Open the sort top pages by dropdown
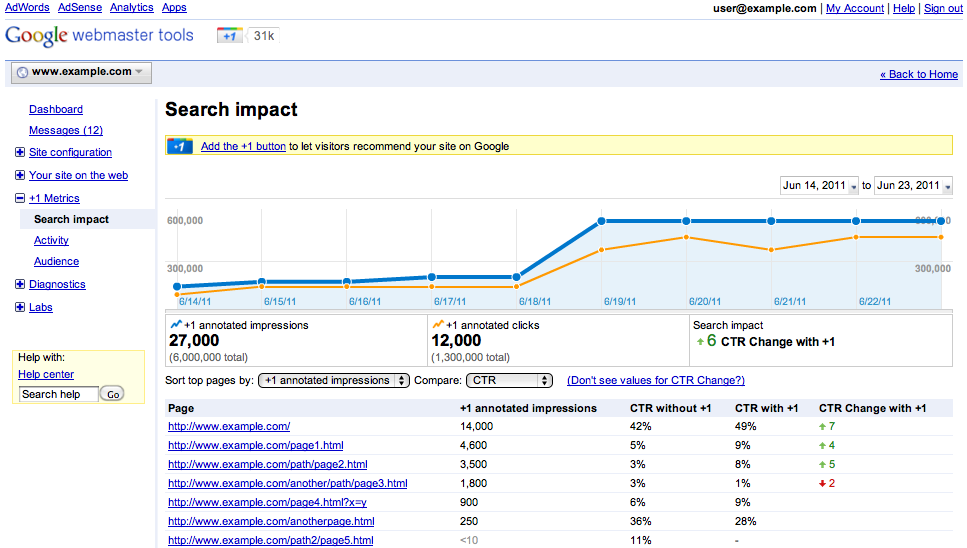Viewport: 967px width, 548px height. coord(334,380)
